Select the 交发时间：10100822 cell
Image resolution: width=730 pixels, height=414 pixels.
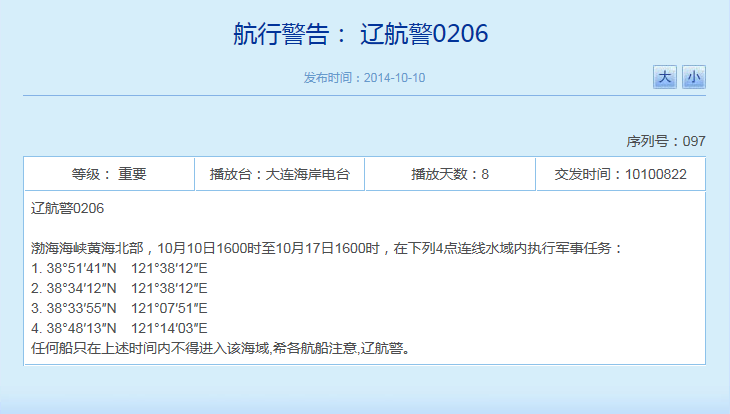(620, 174)
